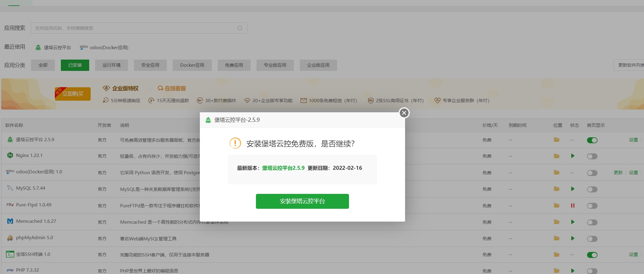Open recently used odoo(Docker应用)
Viewport: 644px width, 274px height.
tap(104, 47)
